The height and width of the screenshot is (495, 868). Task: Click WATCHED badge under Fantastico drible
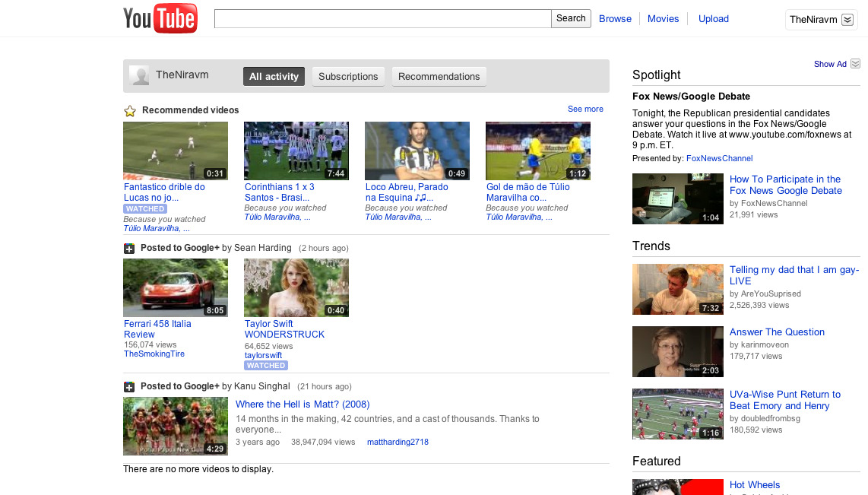144,209
